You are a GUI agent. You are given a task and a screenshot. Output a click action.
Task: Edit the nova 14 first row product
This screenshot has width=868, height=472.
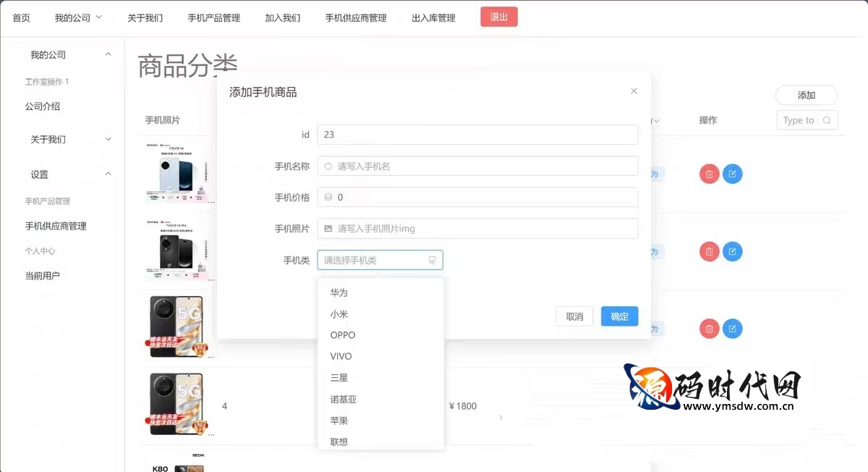[733, 174]
